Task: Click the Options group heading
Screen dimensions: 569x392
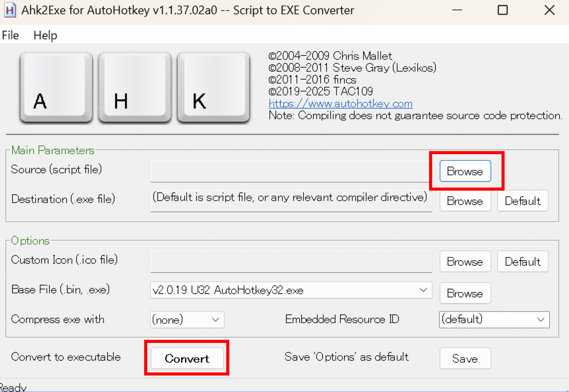Action: 30,241
